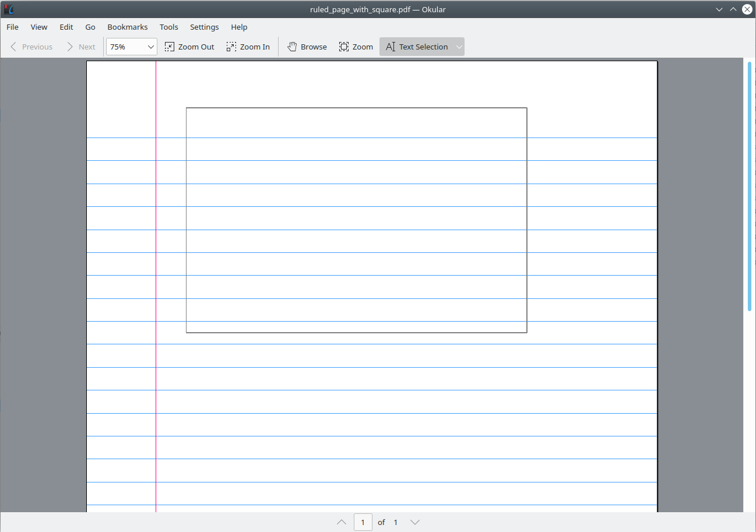Click the Okular app icon in title bar
Screen dimensions: 756x532
click(9, 9)
